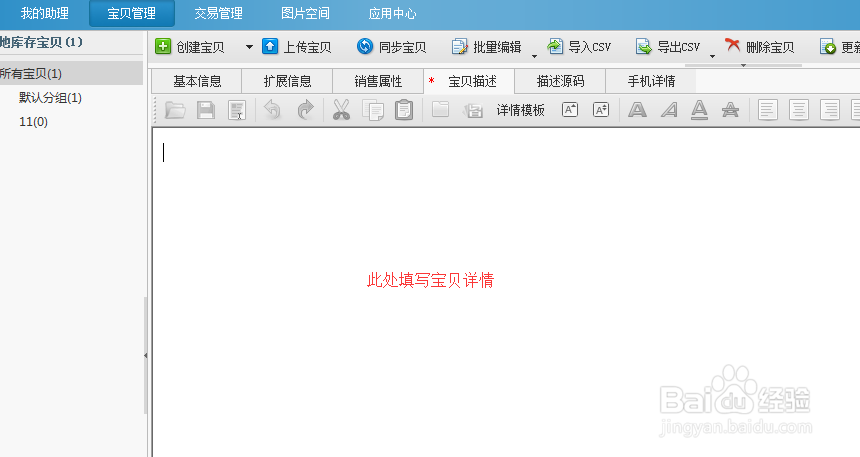Collapse the sidebar with the splitter arrow
Viewport: 860px width, 457px height.
coord(145,356)
